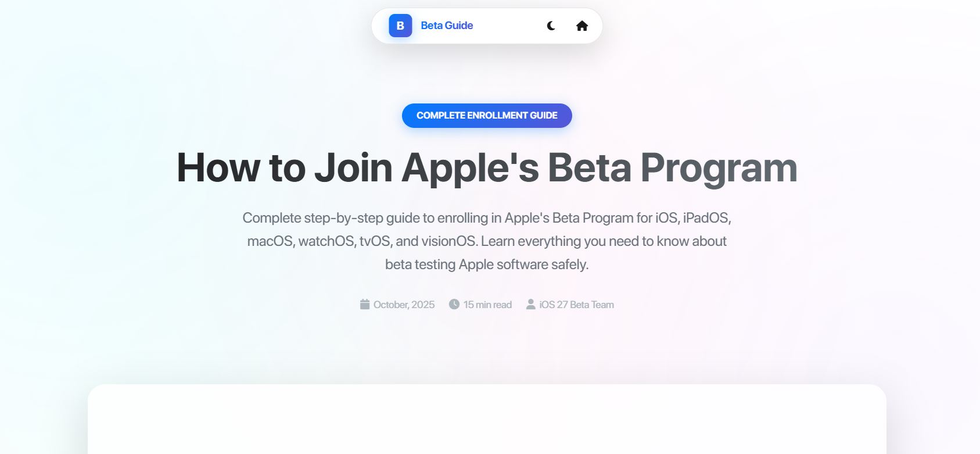Click the Beta Guide text link
Screen dimensions: 980x454
[447, 26]
